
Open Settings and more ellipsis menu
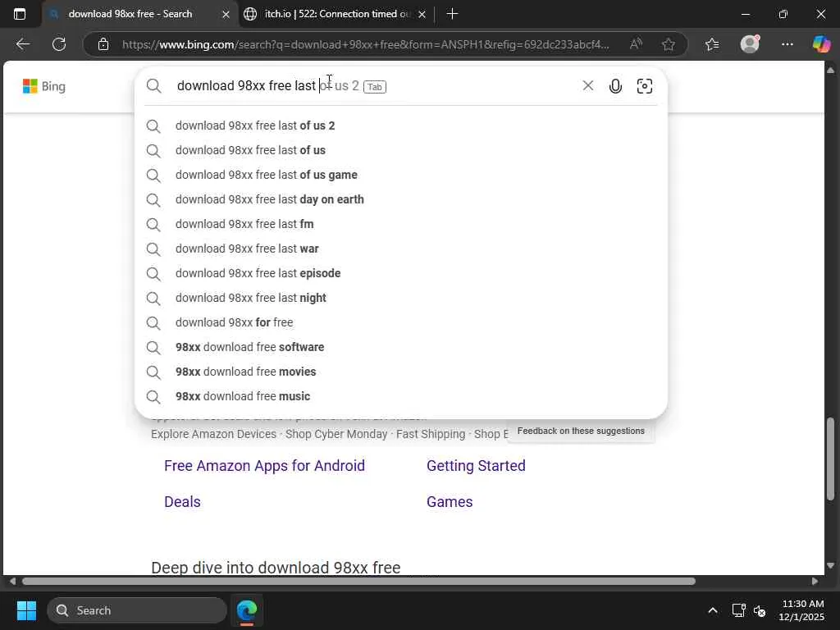(787, 44)
